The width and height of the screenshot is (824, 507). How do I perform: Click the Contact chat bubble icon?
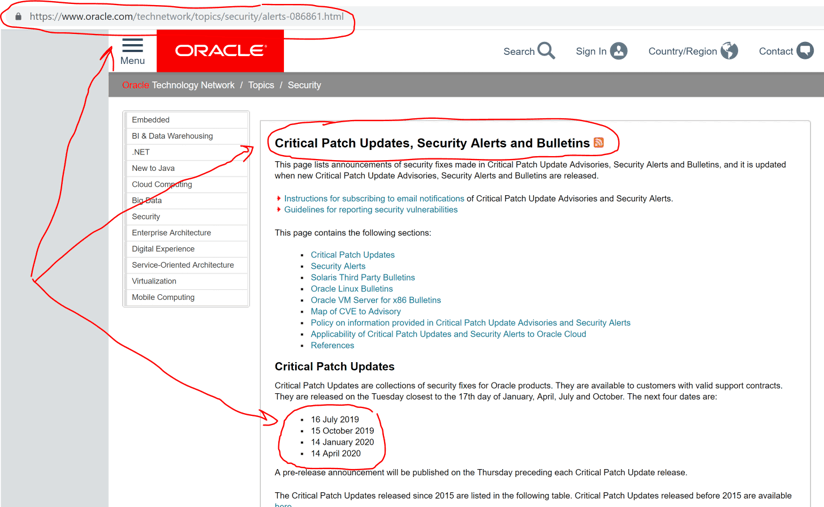(805, 51)
